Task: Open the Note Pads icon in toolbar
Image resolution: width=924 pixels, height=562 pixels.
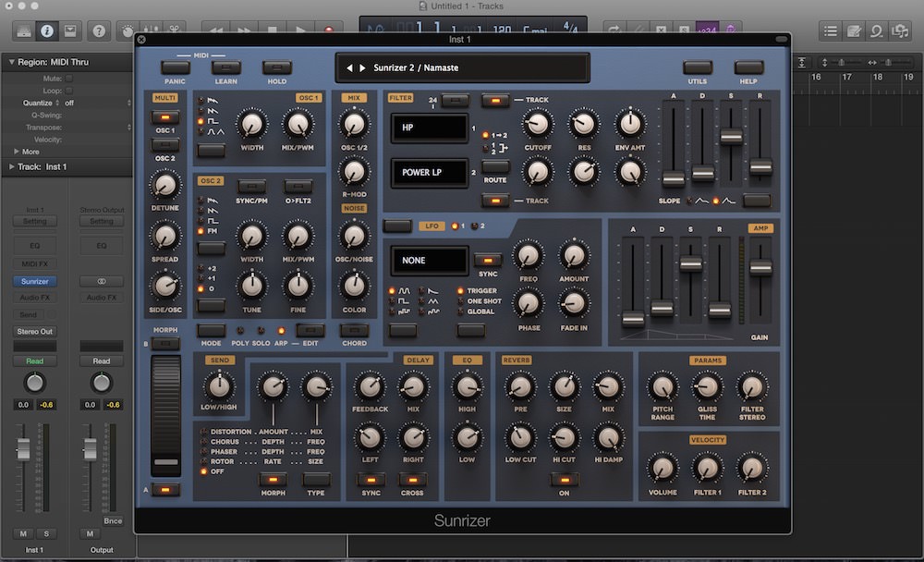Action: [853, 31]
